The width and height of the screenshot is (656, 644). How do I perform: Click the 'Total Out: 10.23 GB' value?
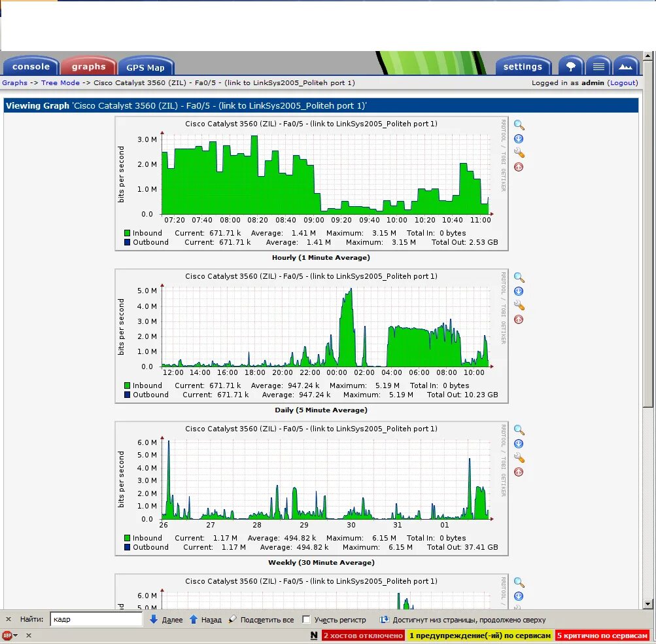point(462,395)
